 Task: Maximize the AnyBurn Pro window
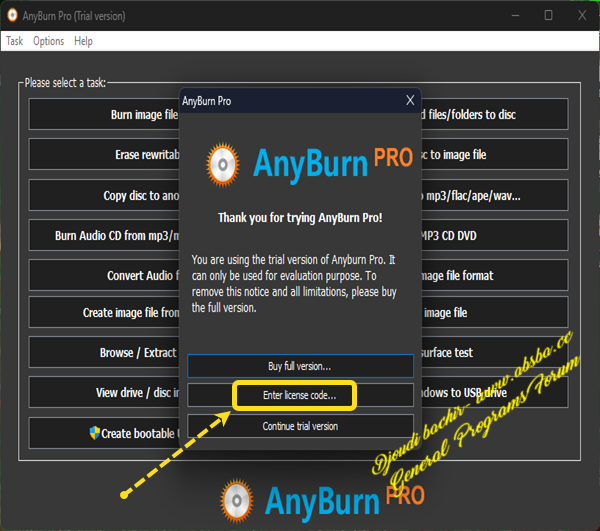pyautogui.click(x=548, y=15)
